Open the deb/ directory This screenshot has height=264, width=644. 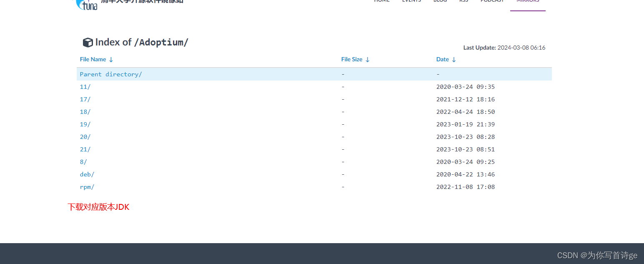click(x=87, y=174)
